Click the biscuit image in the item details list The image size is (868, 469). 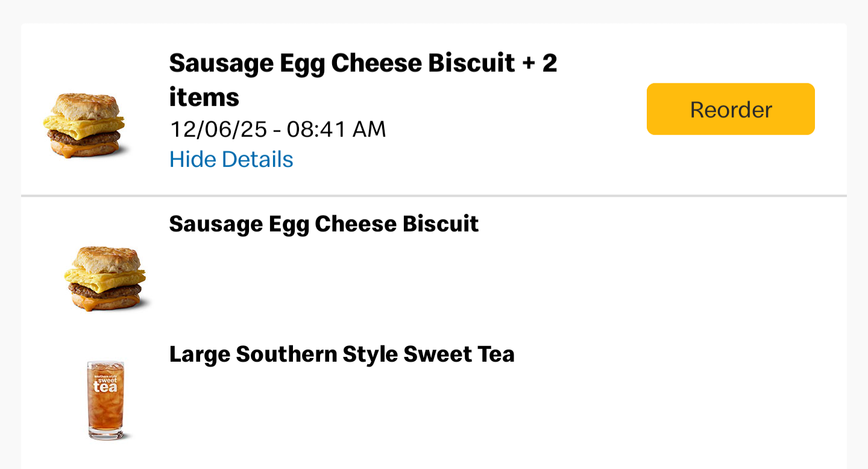pyautogui.click(x=106, y=279)
